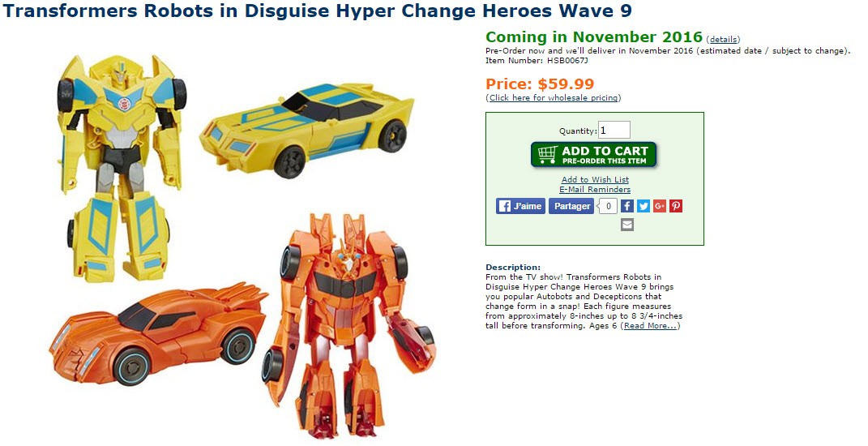Click the Add to Cart pre-order button
868x446 pixels.
(593, 155)
